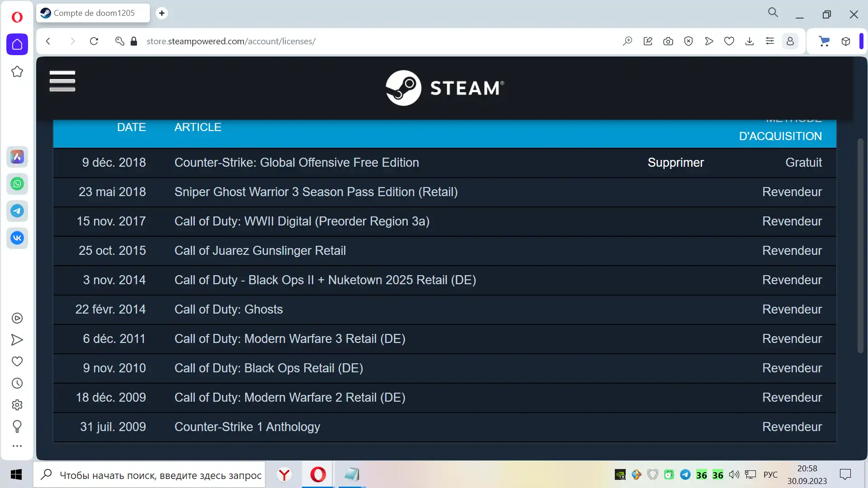Open sidebar three-dot setup menu

(x=17, y=446)
